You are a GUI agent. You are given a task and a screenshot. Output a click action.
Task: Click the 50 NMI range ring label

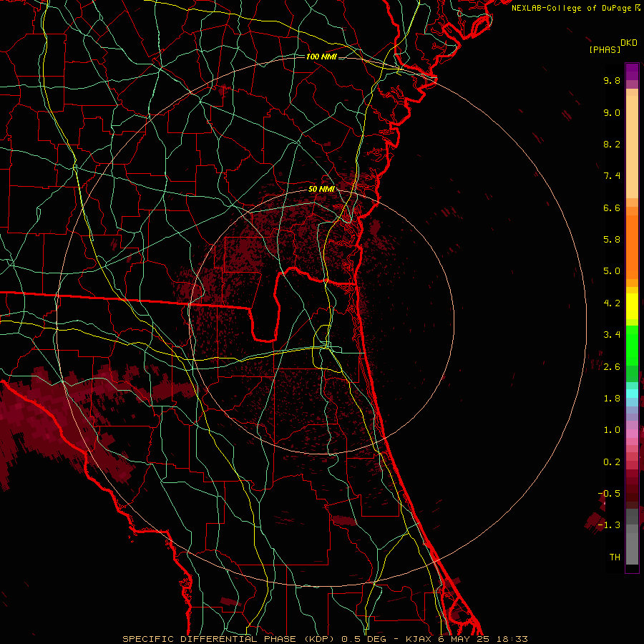(321, 190)
